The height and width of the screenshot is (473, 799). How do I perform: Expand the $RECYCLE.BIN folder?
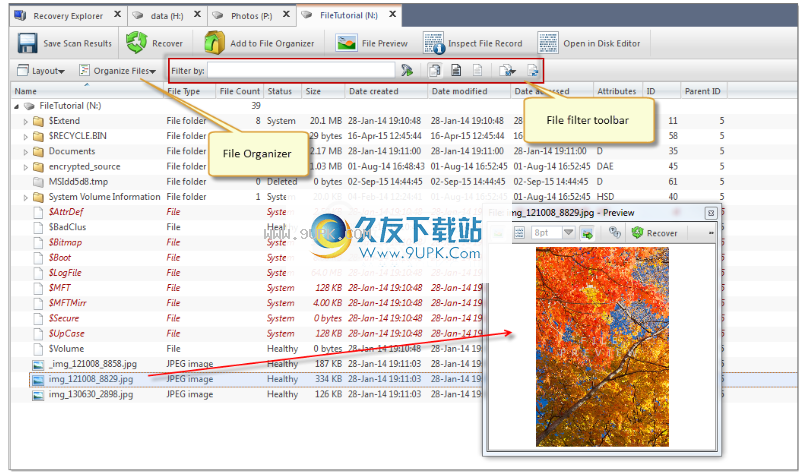coord(25,137)
